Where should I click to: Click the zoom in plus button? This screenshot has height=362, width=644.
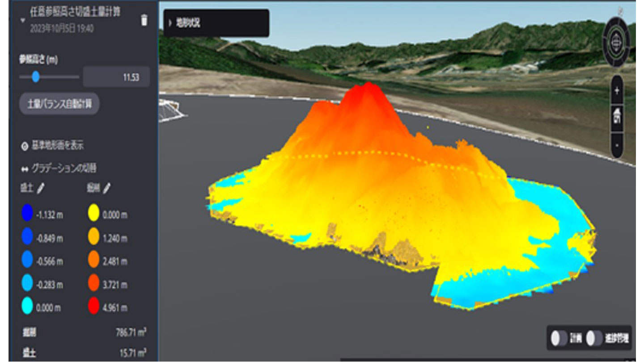pyautogui.click(x=617, y=91)
